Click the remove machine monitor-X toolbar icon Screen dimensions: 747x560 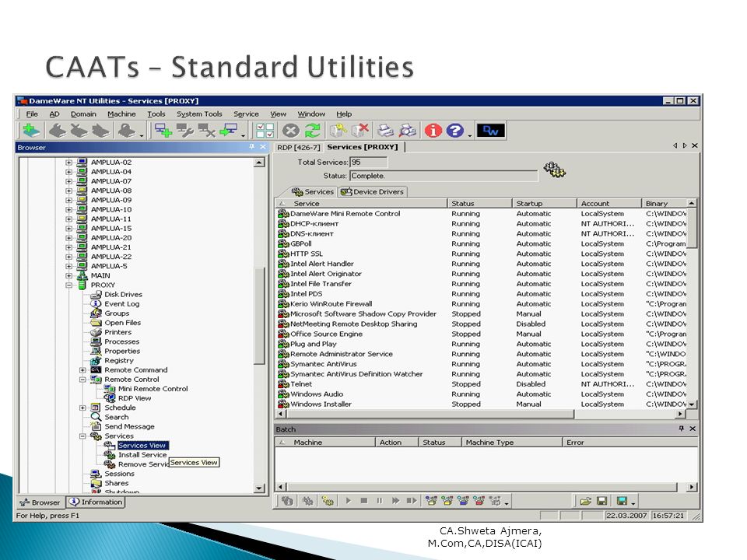(207, 131)
